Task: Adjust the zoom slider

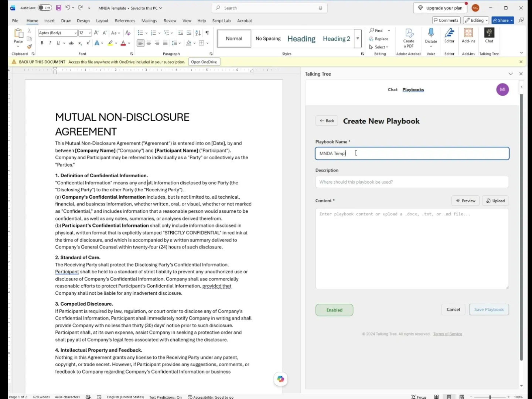Action: 490,397
